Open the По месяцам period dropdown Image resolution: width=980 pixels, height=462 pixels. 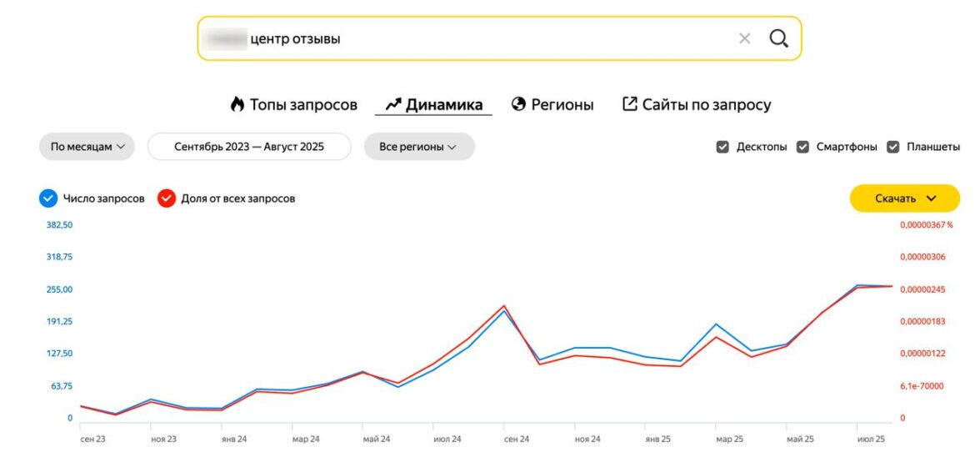[87, 147]
